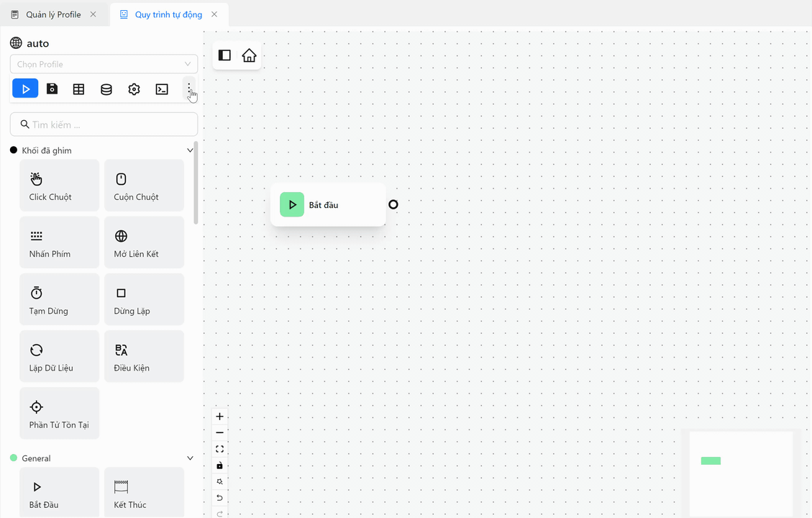Choose the Mở Liên Kết block
This screenshot has height=518, width=812.
[x=144, y=242]
